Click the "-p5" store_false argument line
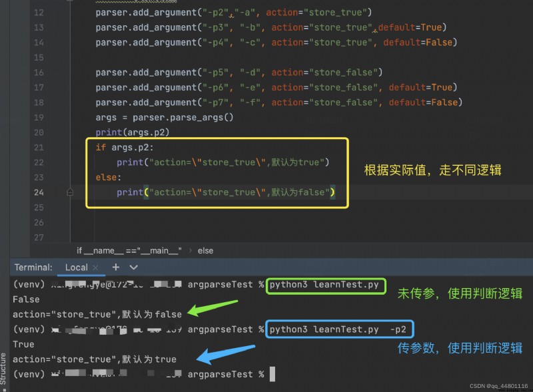This screenshot has height=392, width=533. click(x=239, y=73)
